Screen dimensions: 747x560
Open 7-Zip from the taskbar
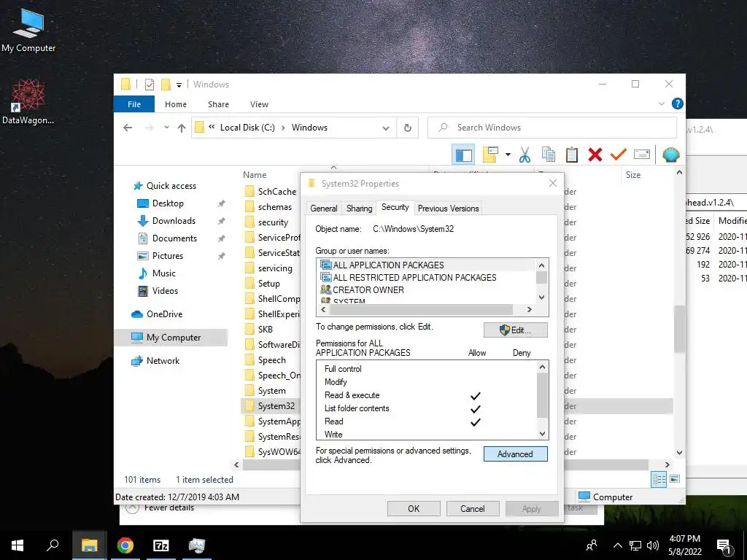161,545
